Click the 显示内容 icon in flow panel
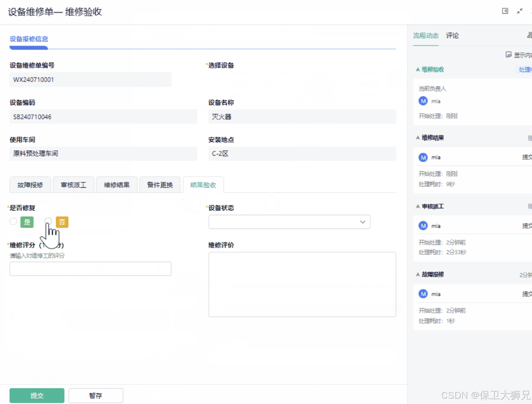This screenshot has width=532, height=404. [508, 55]
